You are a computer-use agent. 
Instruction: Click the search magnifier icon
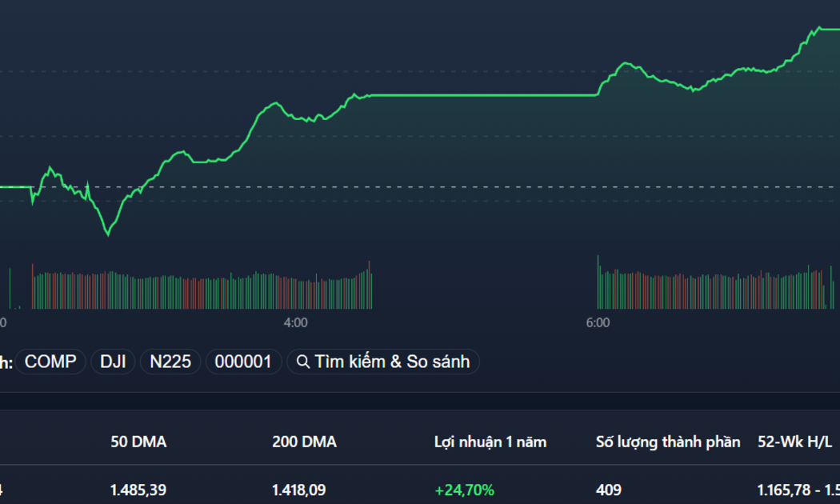pos(302,362)
